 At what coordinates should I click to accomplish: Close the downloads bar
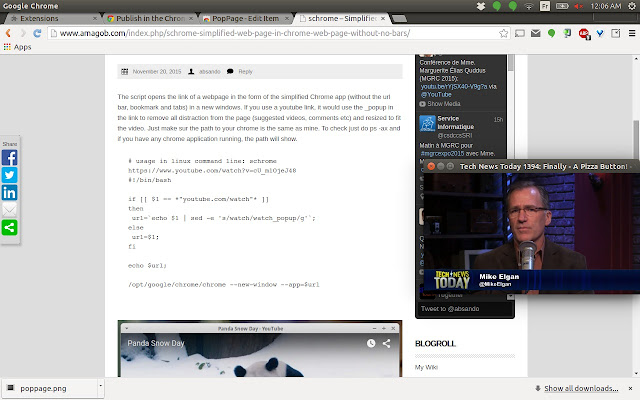(631, 388)
